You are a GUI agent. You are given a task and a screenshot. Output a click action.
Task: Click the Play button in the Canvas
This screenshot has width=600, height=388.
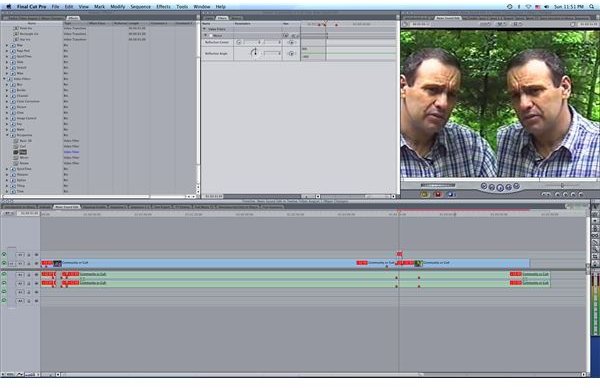[500, 187]
